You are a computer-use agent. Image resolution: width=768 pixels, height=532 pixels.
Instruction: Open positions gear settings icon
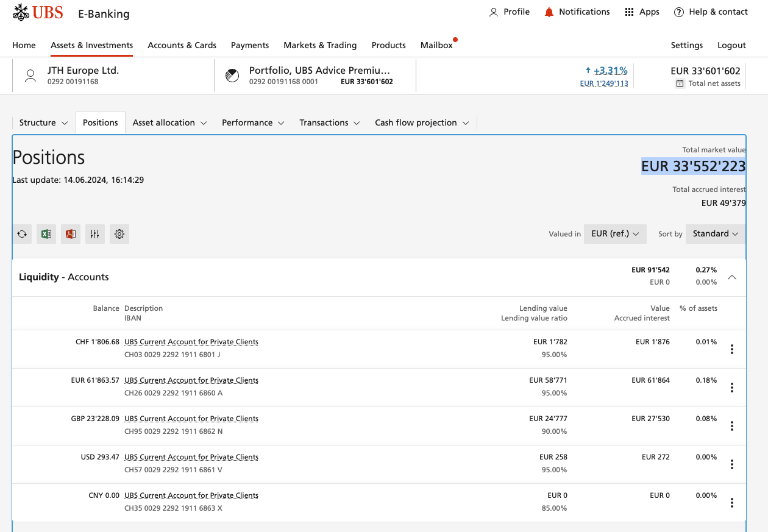(119, 234)
